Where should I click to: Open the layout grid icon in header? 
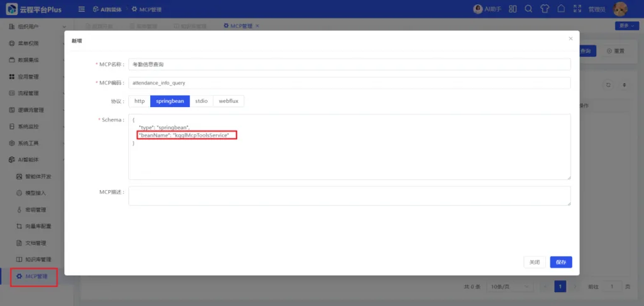513,9
